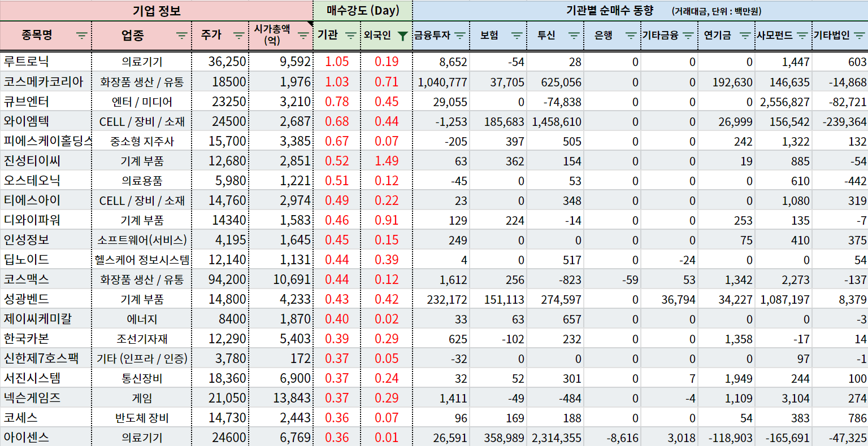Open the 기관 column filter dropdown
Image resolution: width=868 pixels, height=446 pixels.
click(x=350, y=36)
